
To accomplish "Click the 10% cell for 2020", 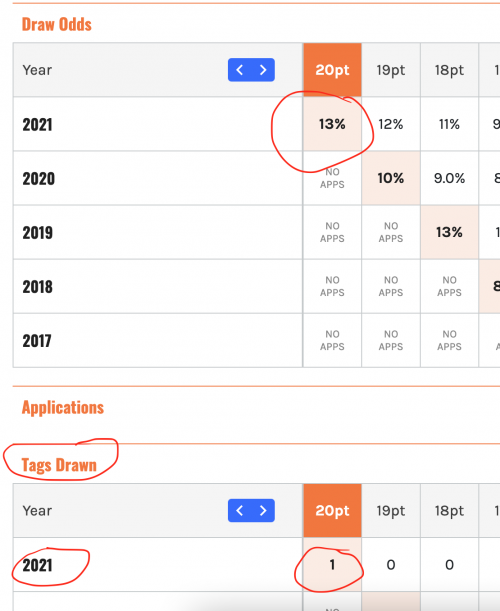I will (x=391, y=178).
